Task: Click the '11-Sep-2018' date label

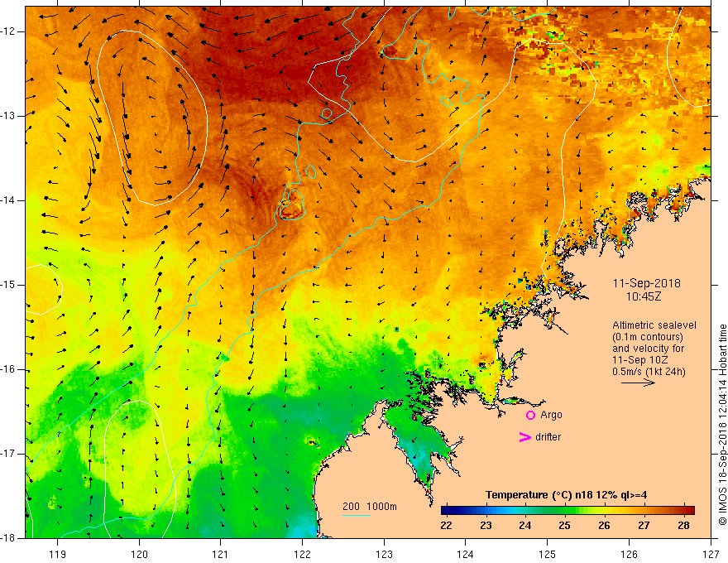Action: pos(646,283)
